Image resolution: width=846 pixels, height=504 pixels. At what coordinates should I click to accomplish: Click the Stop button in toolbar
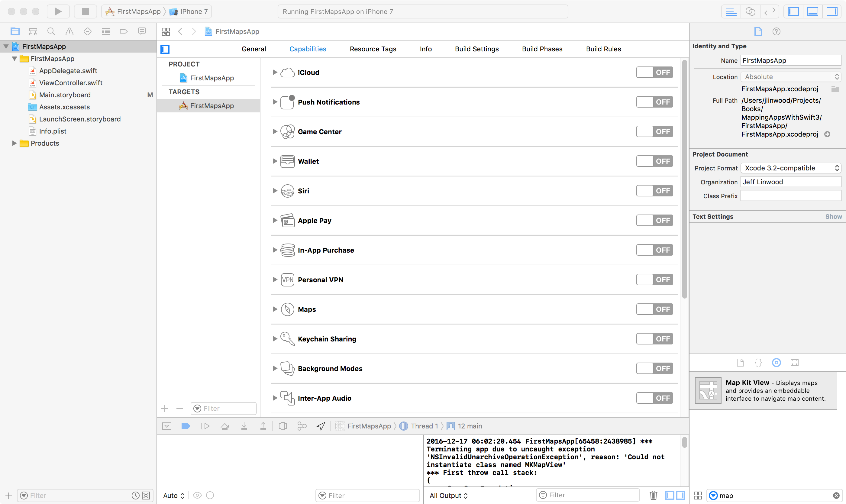[x=85, y=11]
